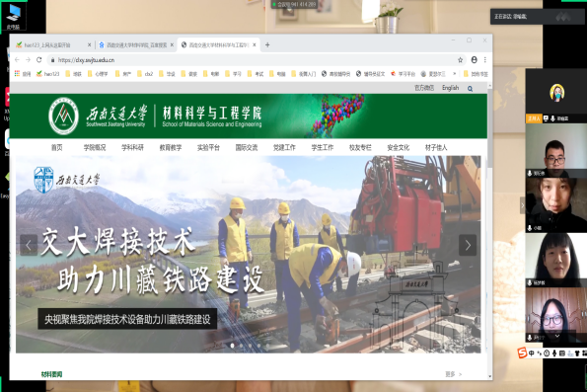Viewport: 588px width, 392px height.
Task: Show next banner slide with right arrow
Action: coord(468,245)
